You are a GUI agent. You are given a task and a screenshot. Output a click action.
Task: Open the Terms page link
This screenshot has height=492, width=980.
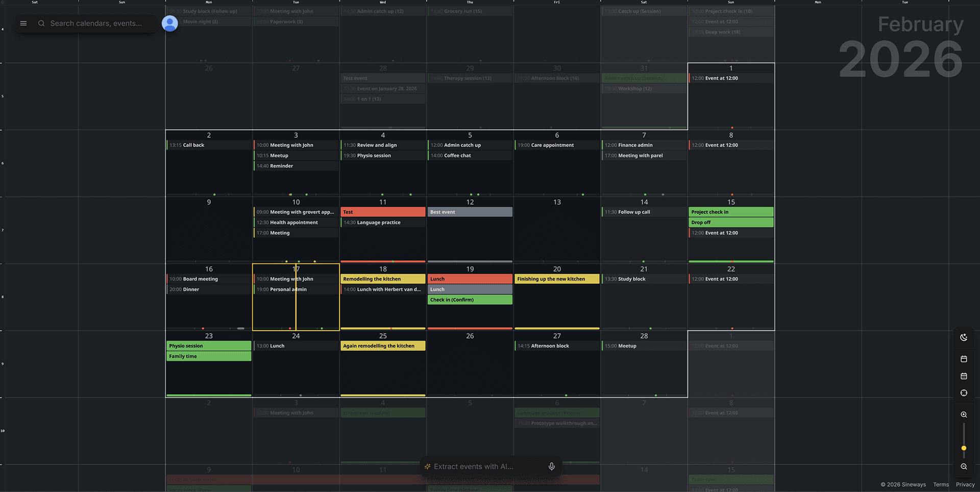click(941, 484)
